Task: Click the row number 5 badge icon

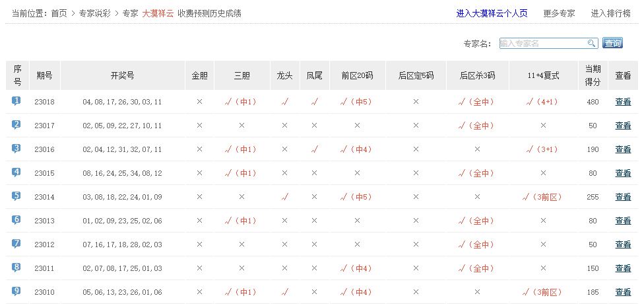Action: pyautogui.click(x=16, y=196)
